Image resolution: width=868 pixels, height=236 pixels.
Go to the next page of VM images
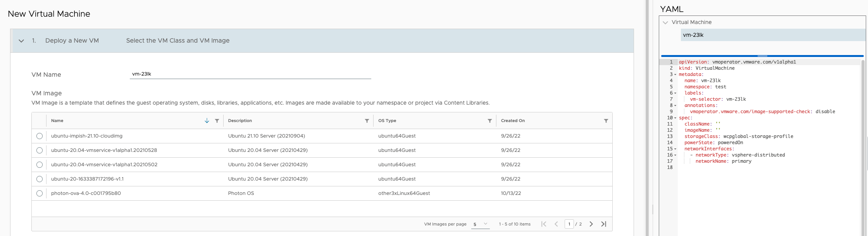(x=591, y=224)
